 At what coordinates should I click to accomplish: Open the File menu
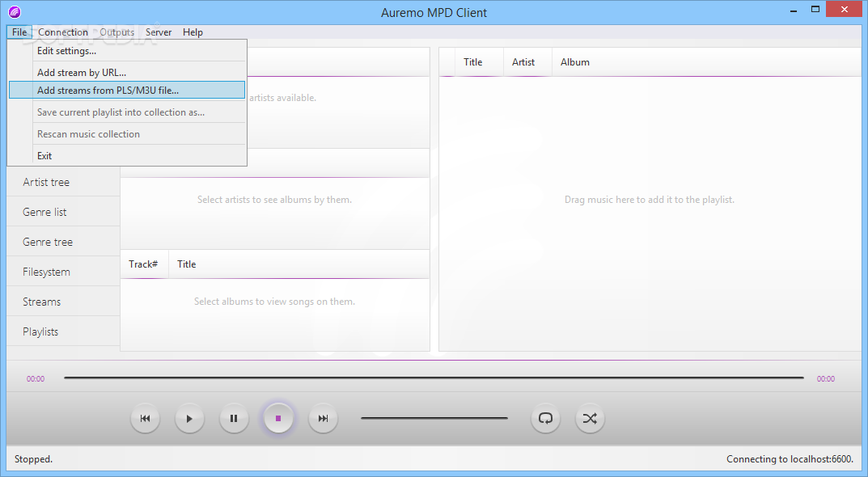[x=19, y=32]
